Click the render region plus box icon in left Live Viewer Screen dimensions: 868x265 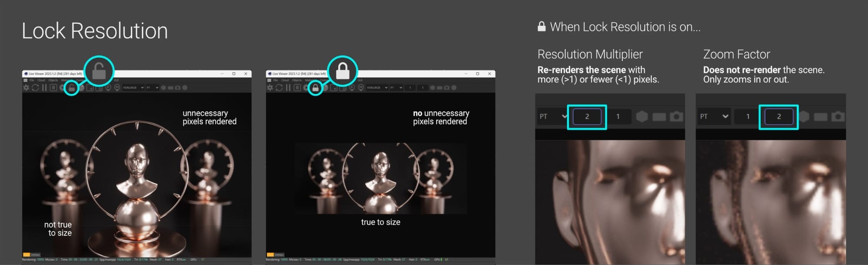[x=90, y=88]
